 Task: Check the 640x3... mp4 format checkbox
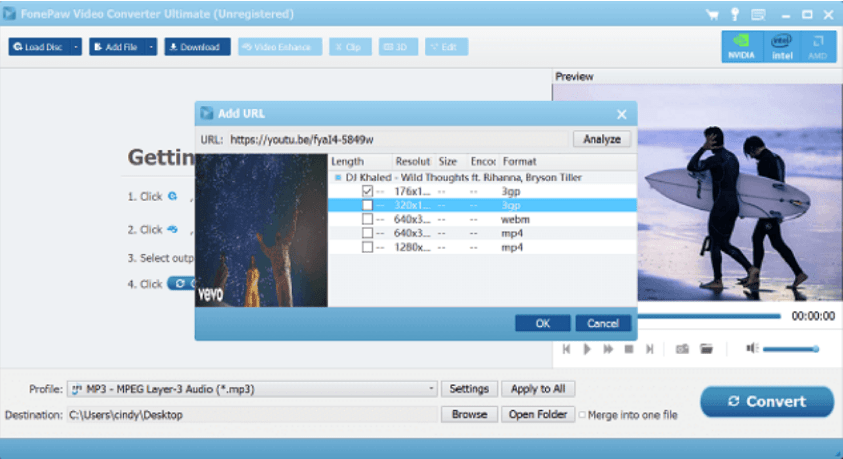click(367, 233)
